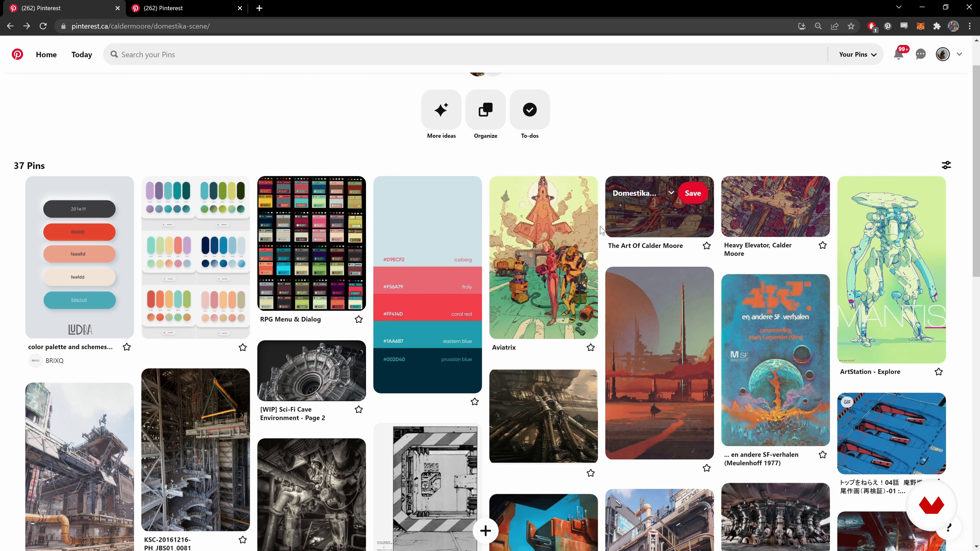This screenshot has height=551, width=980.
Task: Bookmark this page with star icon
Action: [x=851, y=26]
